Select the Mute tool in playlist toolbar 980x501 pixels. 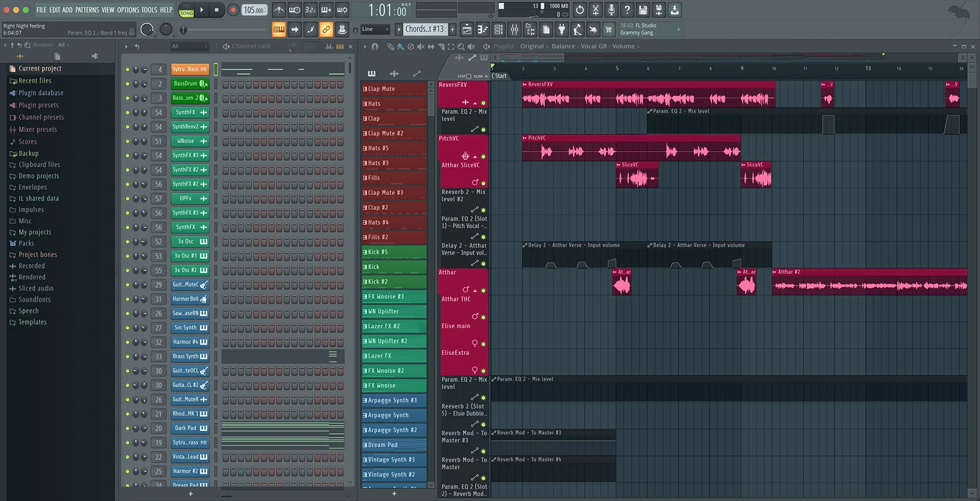[x=421, y=47]
